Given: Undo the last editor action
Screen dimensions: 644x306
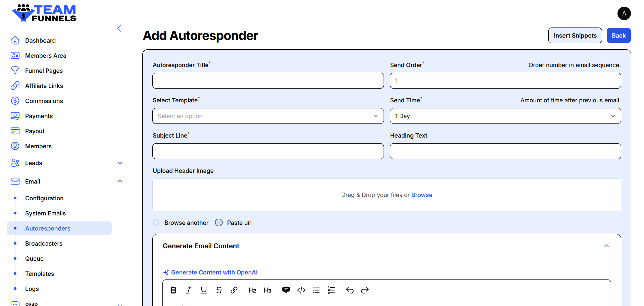Looking at the screenshot, I should pyautogui.click(x=350, y=290).
